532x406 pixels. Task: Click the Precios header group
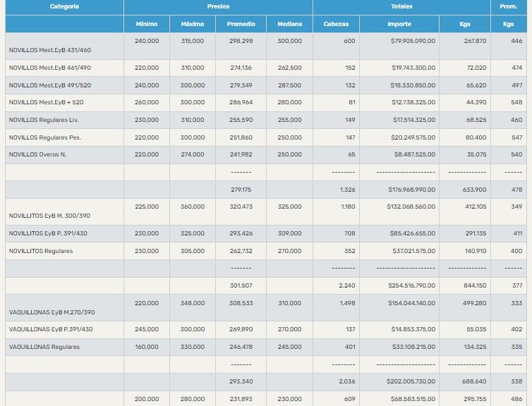(x=218, y=6)
